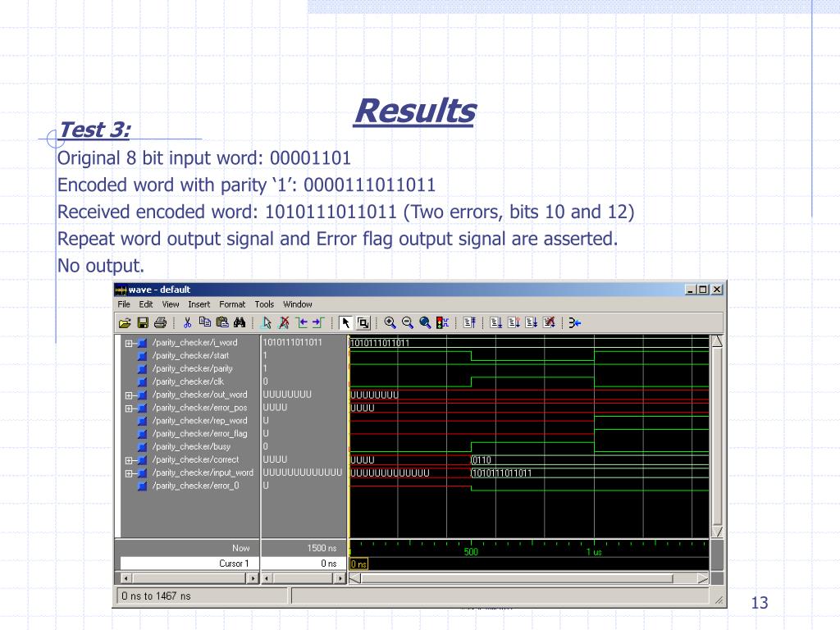Click the traffic light stop simulation icon
The height and width of the screenshot is (630, 840).
tap(442, 323)
